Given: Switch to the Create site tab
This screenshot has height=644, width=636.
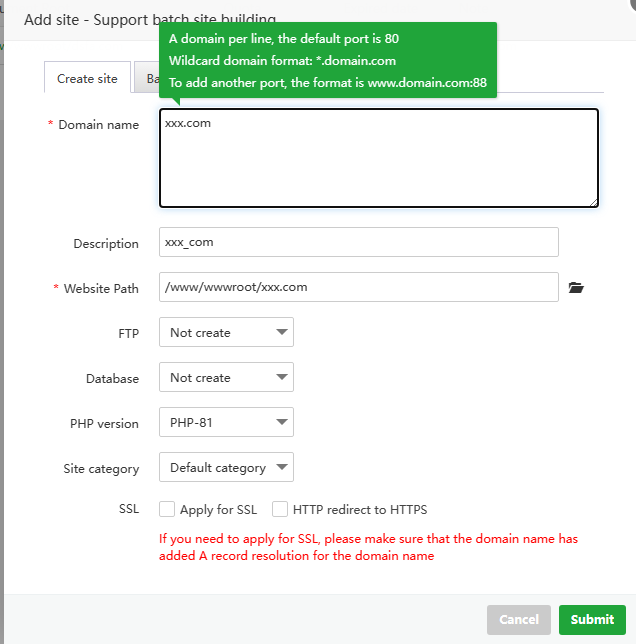Looking at the screenshot, I should [87, 79].
